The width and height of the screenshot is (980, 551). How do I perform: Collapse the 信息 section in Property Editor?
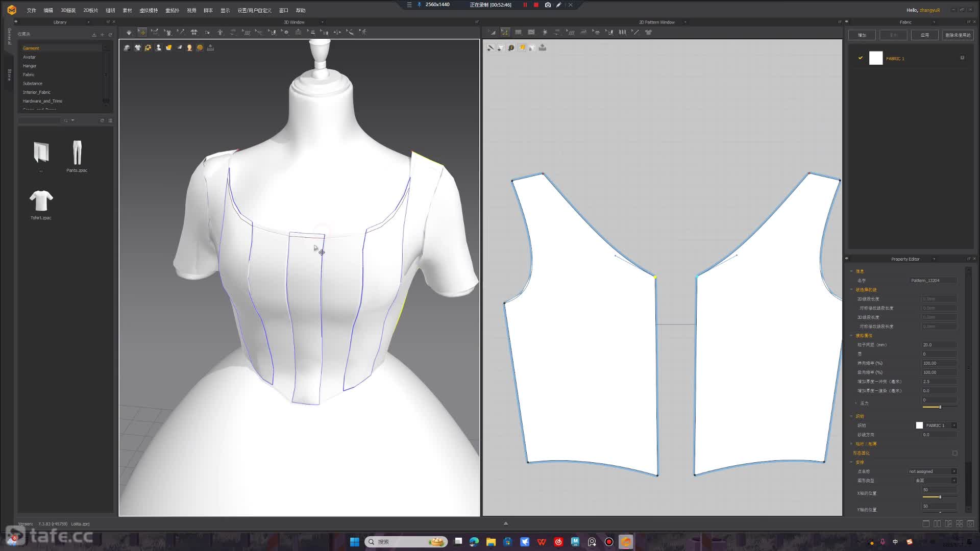coord(851,271)
